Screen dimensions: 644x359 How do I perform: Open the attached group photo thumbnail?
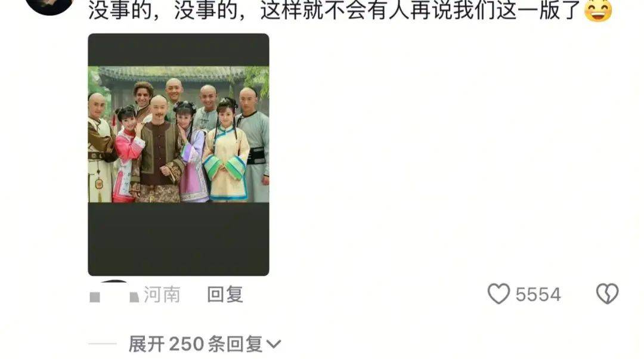[179, 154]
